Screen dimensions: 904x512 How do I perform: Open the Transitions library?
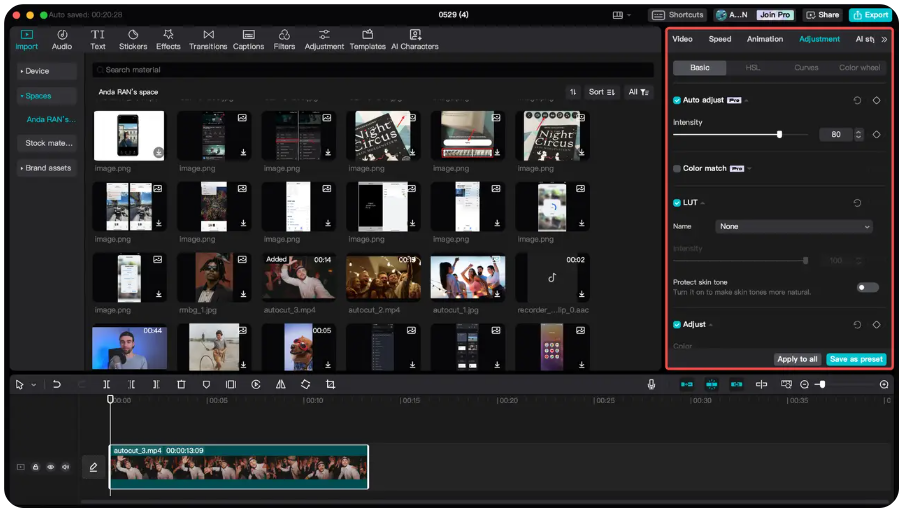tap(208, 39)
